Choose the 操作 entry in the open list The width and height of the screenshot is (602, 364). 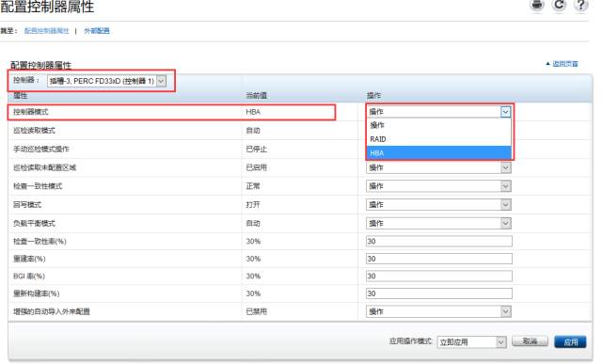[439, 125]
